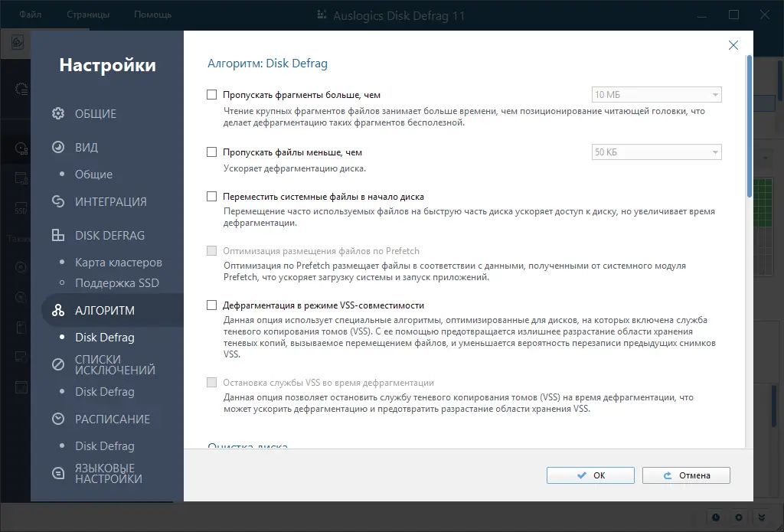Open the Страницы menu
The width and height of the screenshot is (784, 532).
point(88,15)
